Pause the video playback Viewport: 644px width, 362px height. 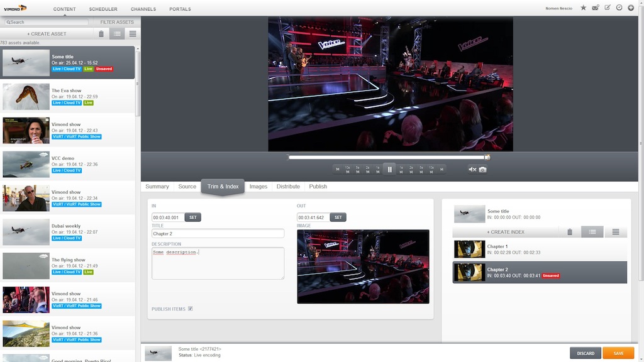click(389, 169)
